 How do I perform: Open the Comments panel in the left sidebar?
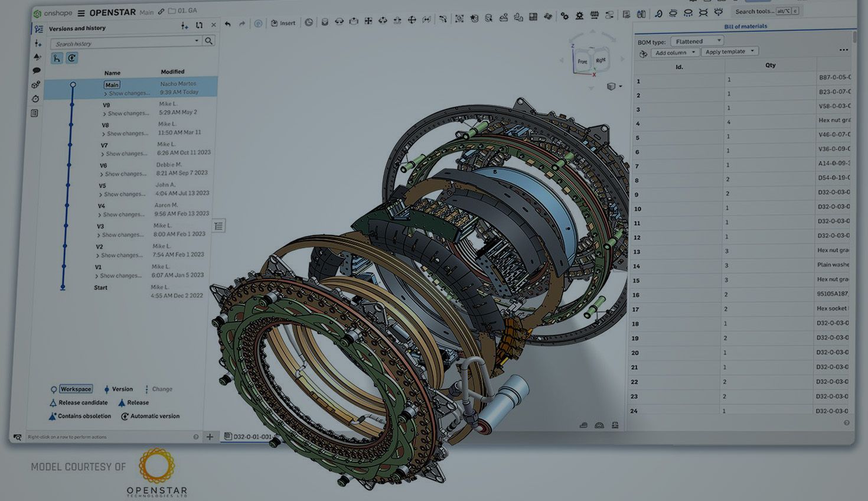click(37, 70)
